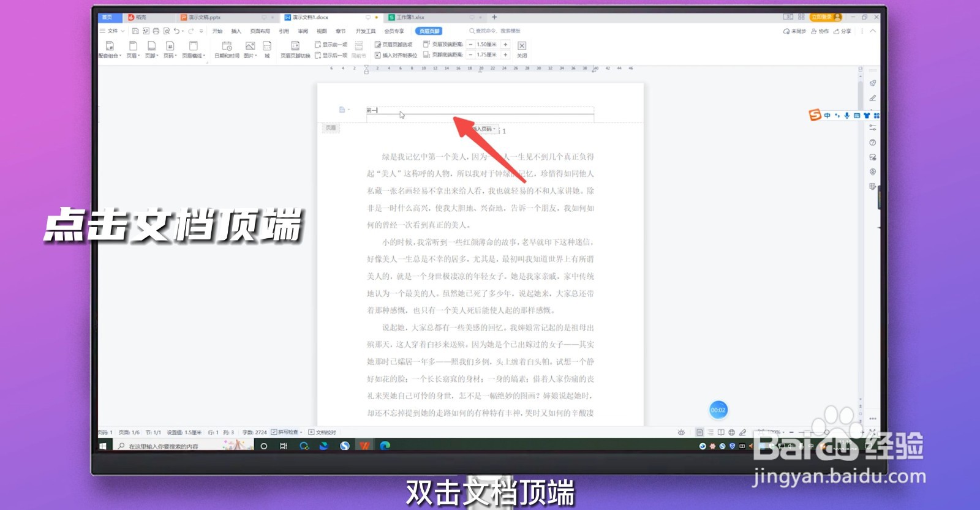
Task: Open Microsoft Edge from the taskbar
Action: [x=385, y=446]
